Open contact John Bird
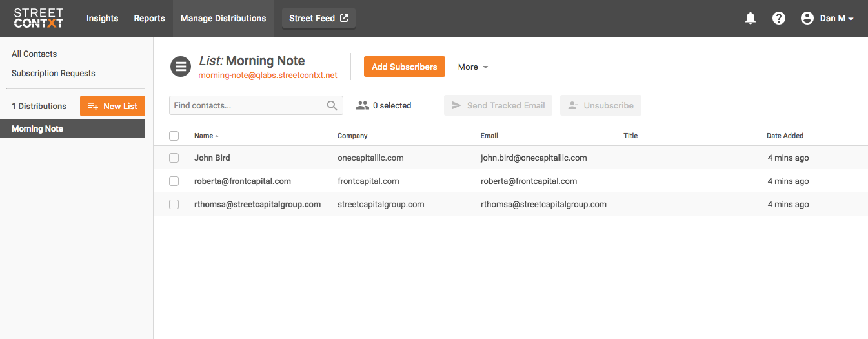The image size is (868, 339). point(212,158)
